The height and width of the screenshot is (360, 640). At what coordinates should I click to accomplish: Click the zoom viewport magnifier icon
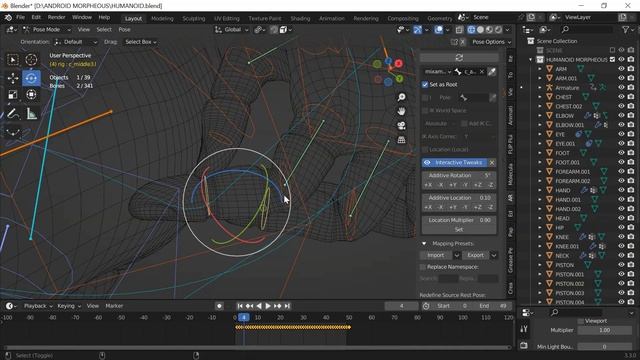[x=402, y=97]
